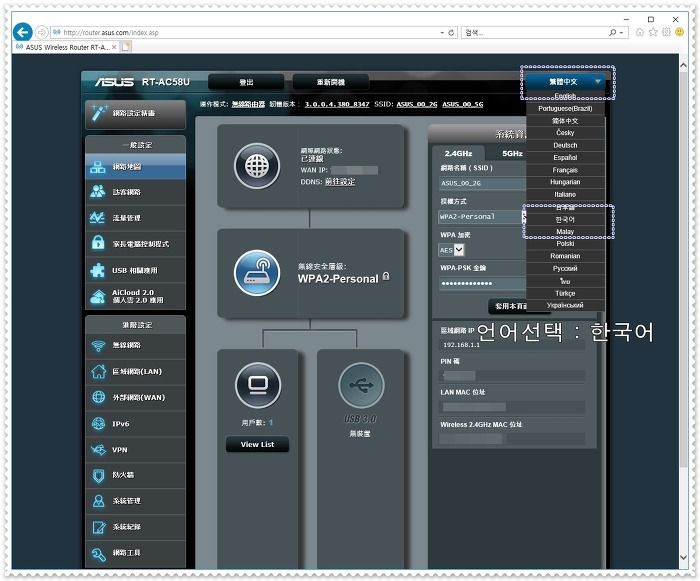The width and height of the screenshot is (700, 581).
Task: Select the ASUS Wireless Router browser tab
Action: click(x=66, y=47)
